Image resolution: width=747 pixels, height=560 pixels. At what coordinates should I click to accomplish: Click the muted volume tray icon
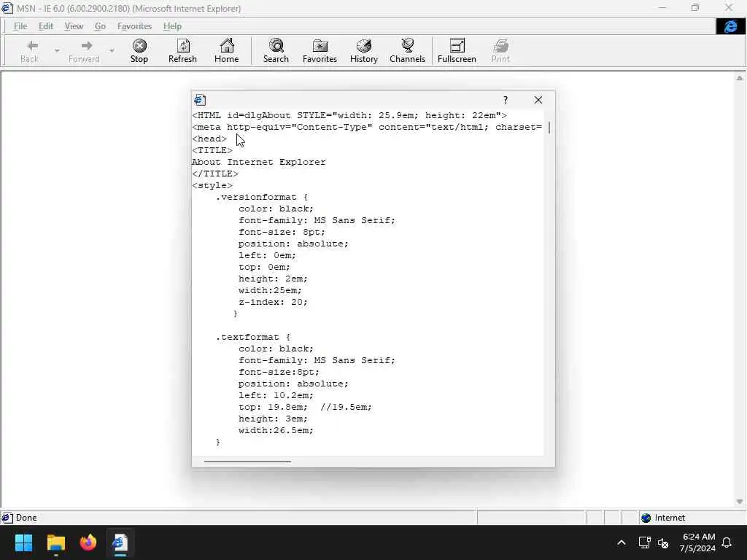coord(662,542)
